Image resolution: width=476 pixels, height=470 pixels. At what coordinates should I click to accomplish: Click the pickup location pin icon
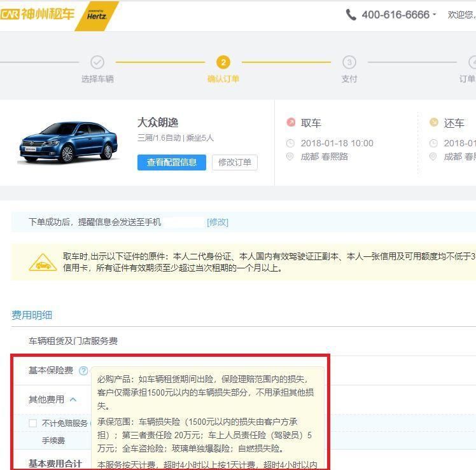[x=290, y=156]
